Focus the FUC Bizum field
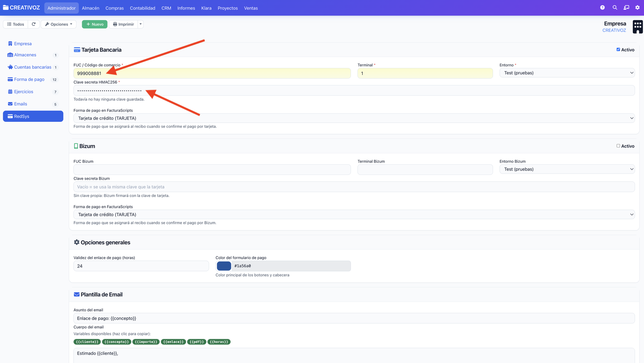The height and width of the screenshot is (363, 644). [x=212, y=170]
